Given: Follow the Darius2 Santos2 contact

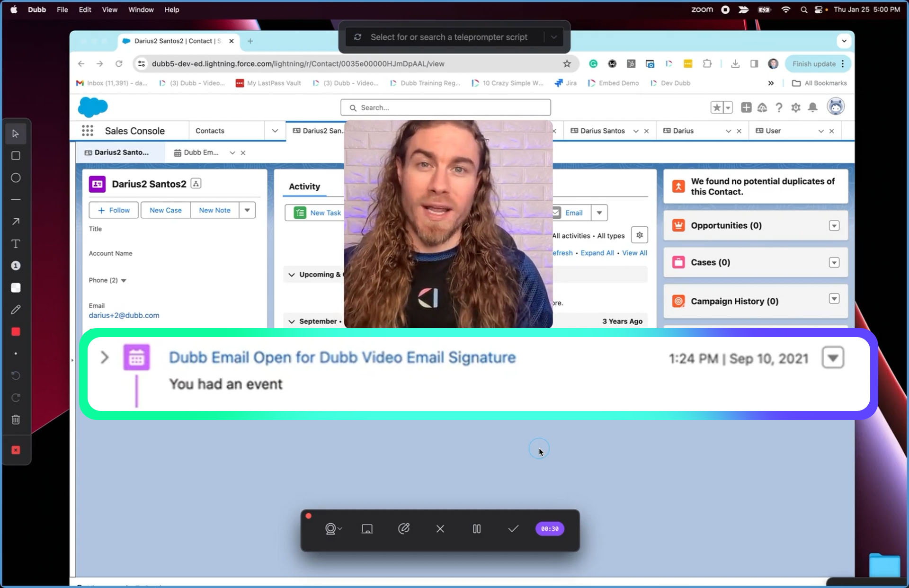Looking at the screenshot, I should 114,210.
